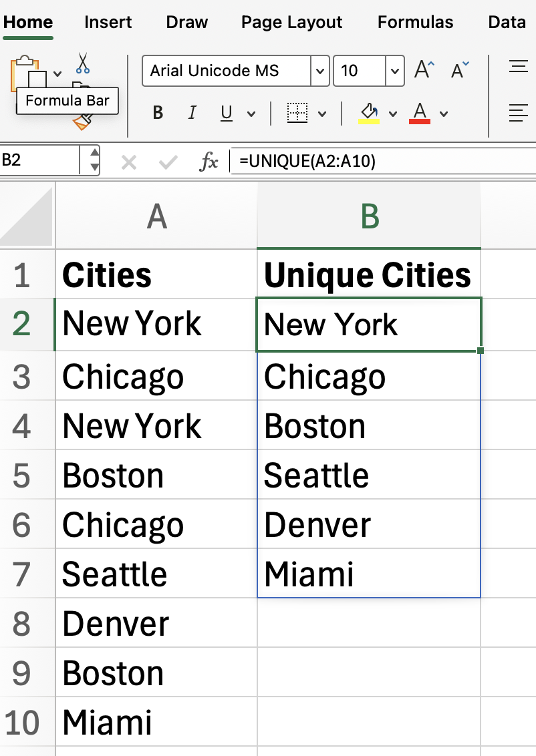536x756 pixels.
Task: Select cell A7 containing Seattle
Action: 156,574
